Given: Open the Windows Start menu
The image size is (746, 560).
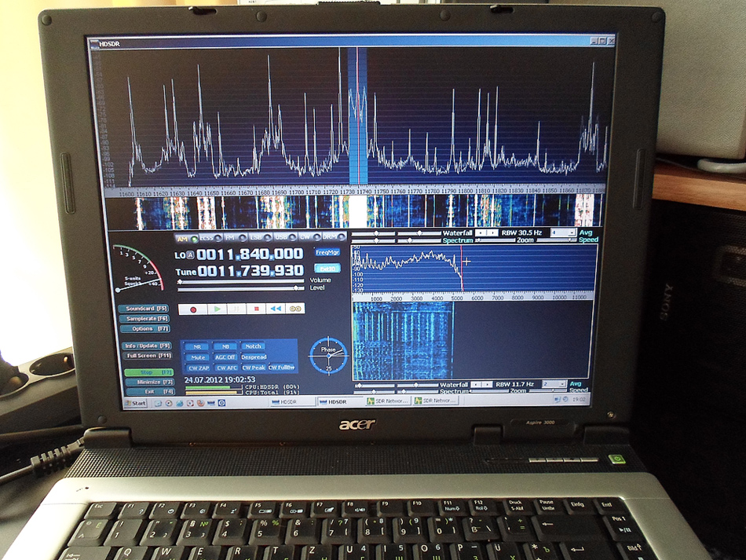Looking at the screenshot, I should pyautogui.click(x=136, y=403).
